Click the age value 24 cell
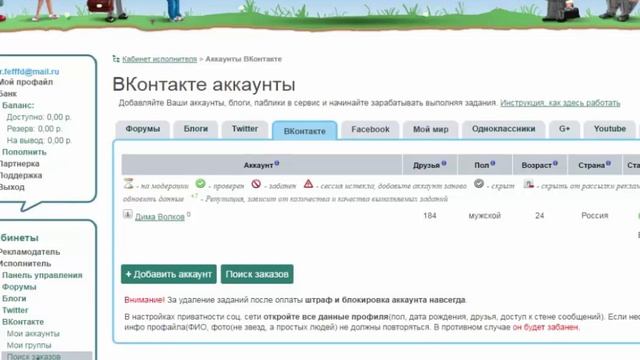The height and width of the screenshot is (360, 640). [x=540, y=216]
